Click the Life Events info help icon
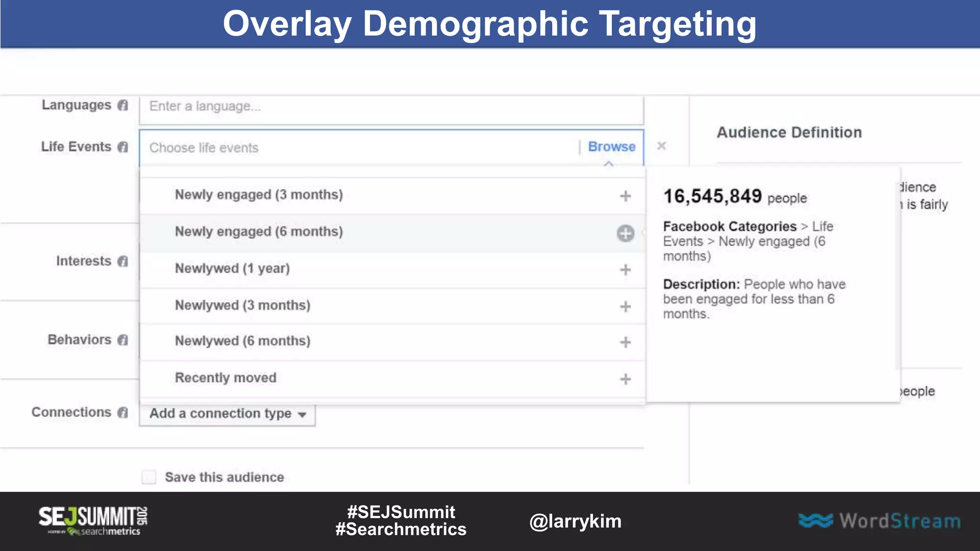This screenshot has width=980, height=551. pyautogui.click(x=123, y=147)
